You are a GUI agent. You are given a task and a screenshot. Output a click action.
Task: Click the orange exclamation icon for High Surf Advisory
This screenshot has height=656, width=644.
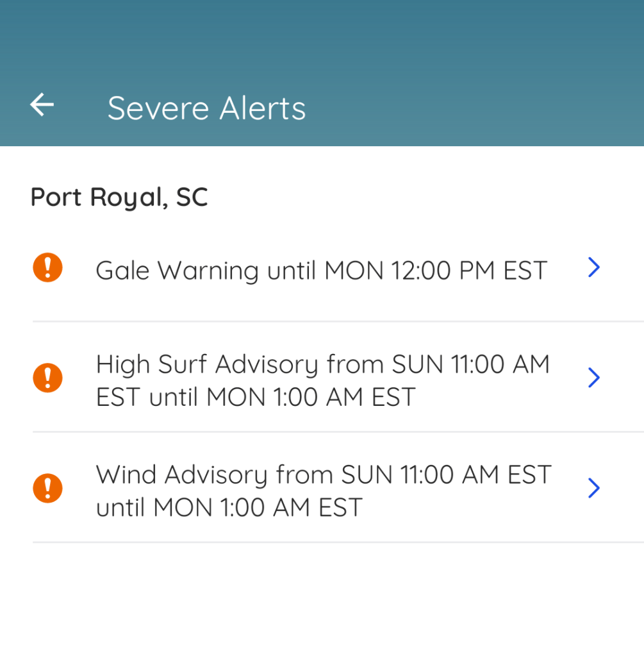pyautogui.click(x=48, y=378)
